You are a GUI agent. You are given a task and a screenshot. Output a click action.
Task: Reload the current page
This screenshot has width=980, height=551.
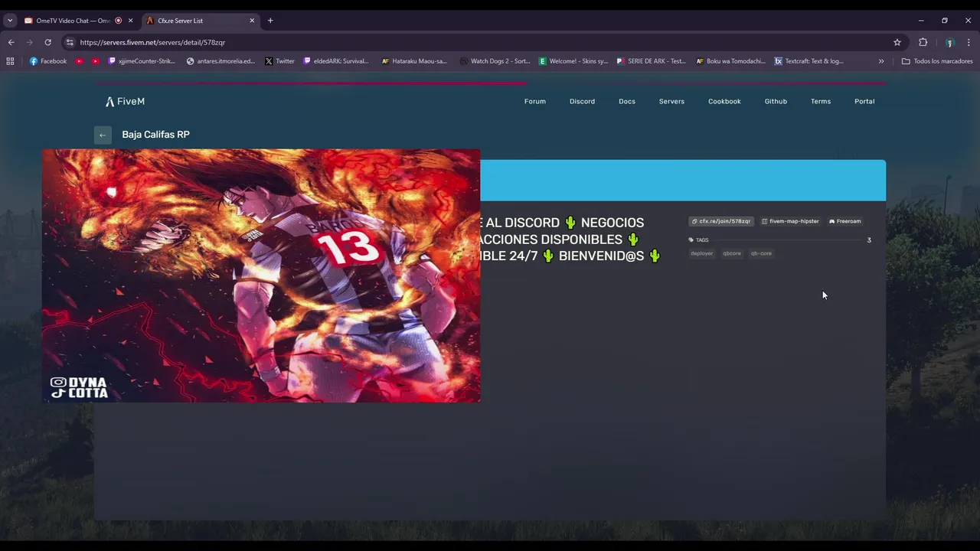(x=47, y=42)
